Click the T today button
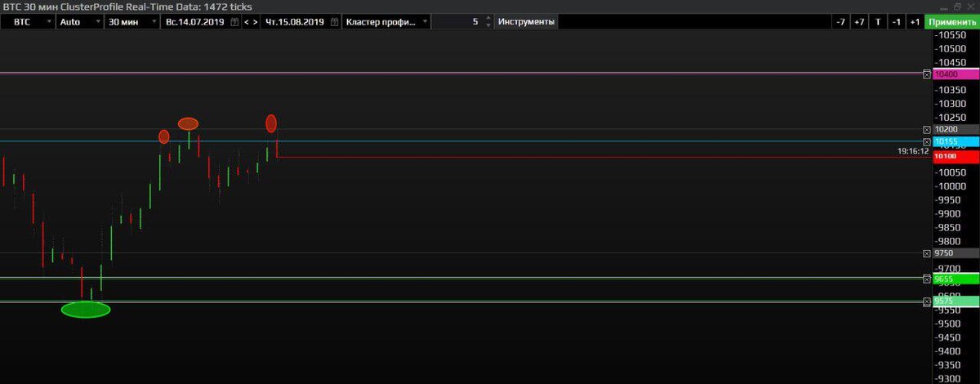Viewport: 980px width, 384px height. click(878, 22)
